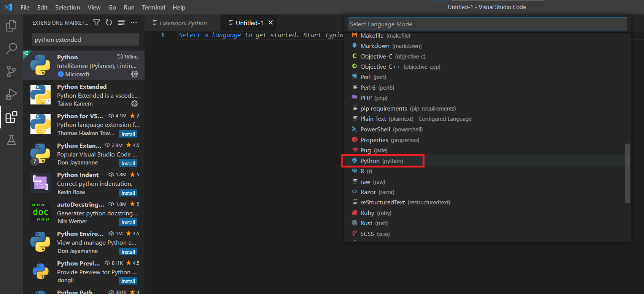The image size is (644, 294).
Task: Open manage gear for Python Extended
Action: pos(135,104)
